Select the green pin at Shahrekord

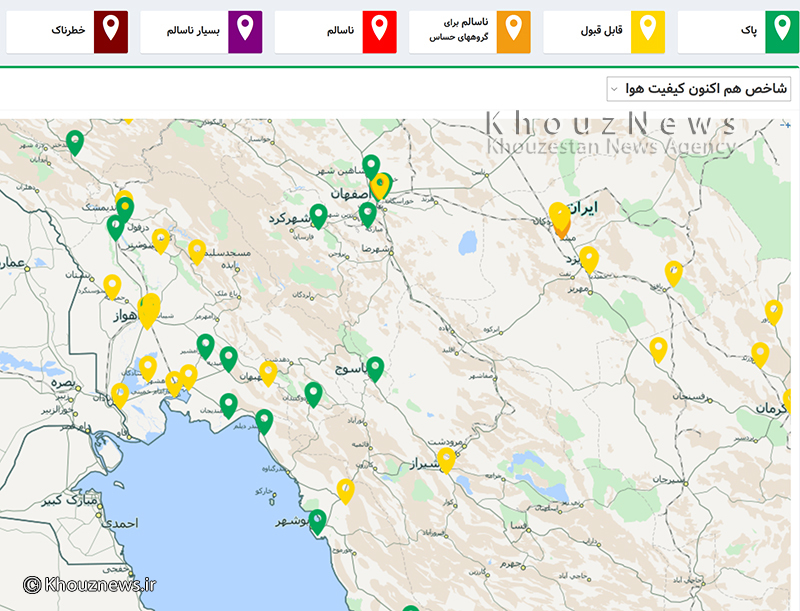[318, 217]
